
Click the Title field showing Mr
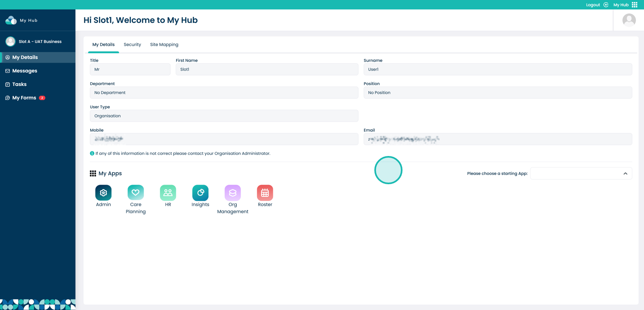tap(130, 69)
